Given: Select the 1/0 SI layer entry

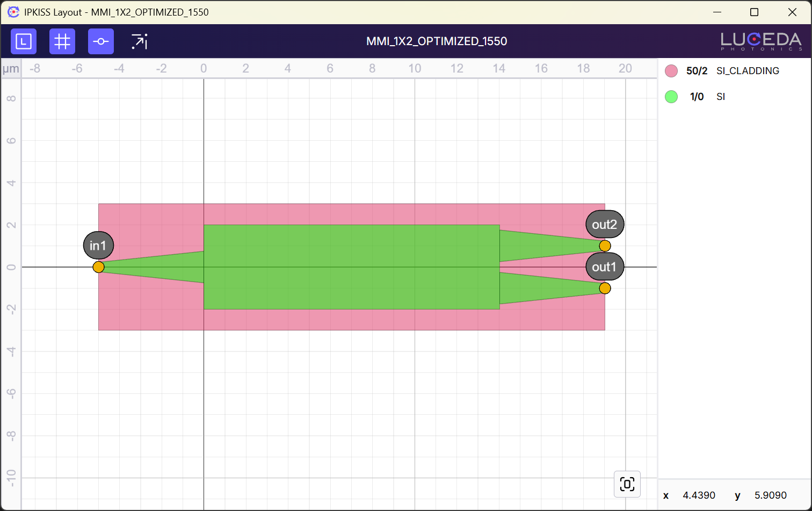Looking at the screenshot, I should pos(697,97).
